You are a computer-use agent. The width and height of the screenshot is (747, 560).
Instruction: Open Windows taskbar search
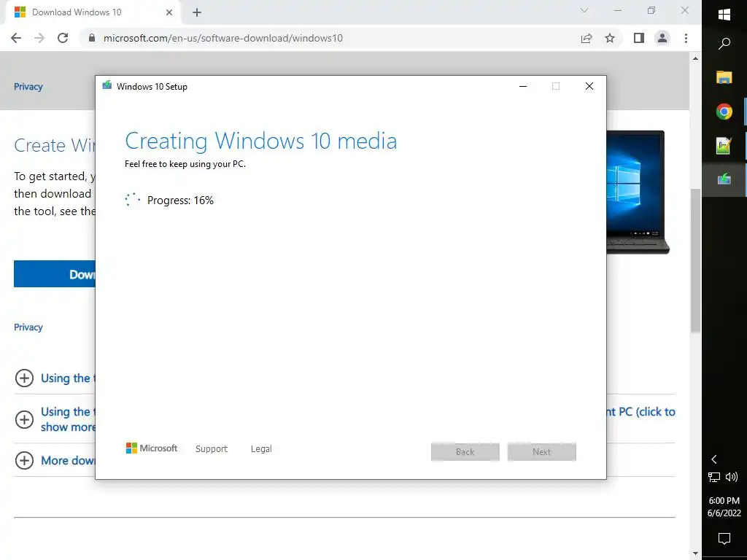pos(724,44)
